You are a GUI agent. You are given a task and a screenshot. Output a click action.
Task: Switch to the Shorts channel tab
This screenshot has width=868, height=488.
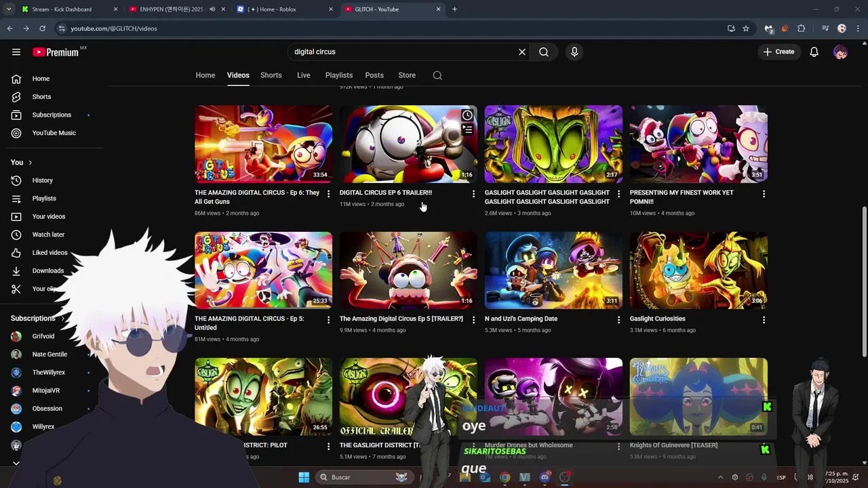[x=271, y=75]
